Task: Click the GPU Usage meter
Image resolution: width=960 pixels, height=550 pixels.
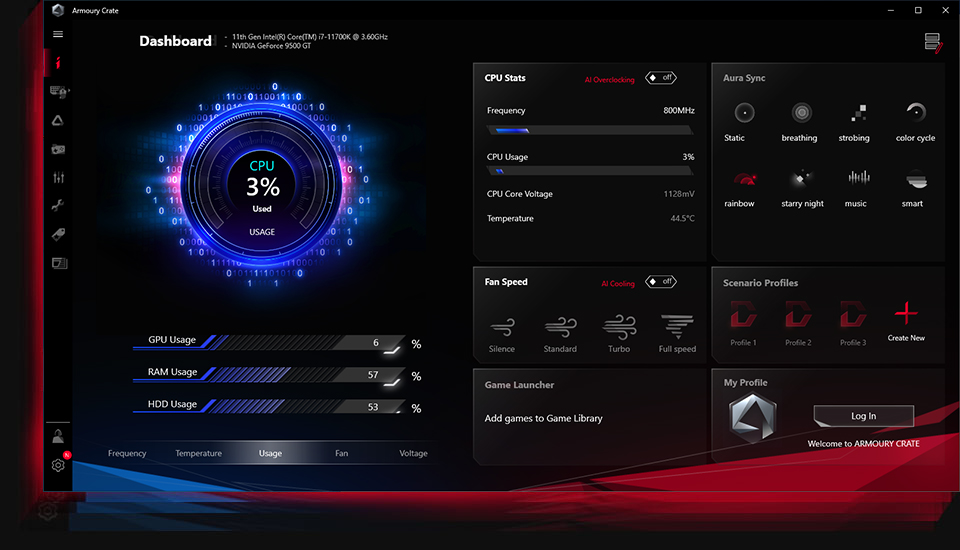Action: click(269, 342)
